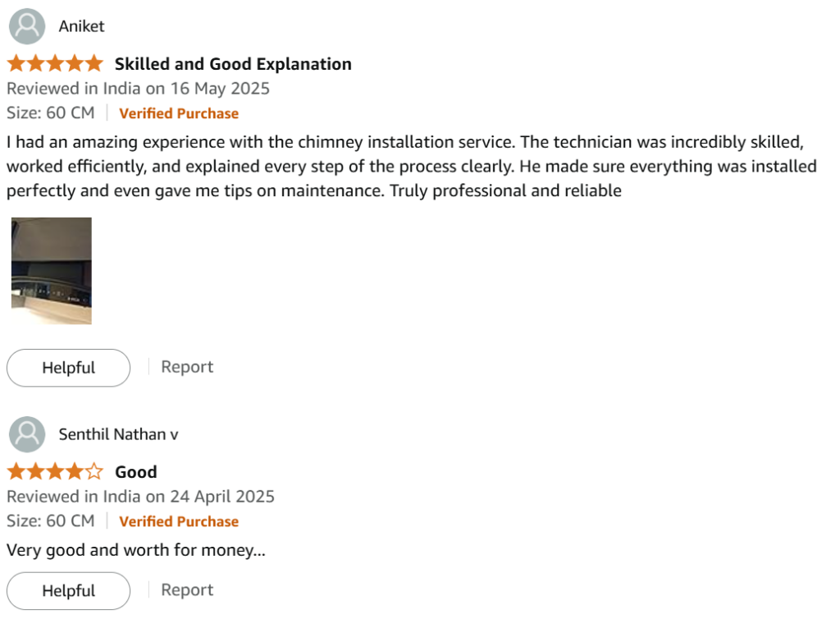Open Aniket's profile avatar icon
The image size is (840, 619).
(x=27, y=26)
